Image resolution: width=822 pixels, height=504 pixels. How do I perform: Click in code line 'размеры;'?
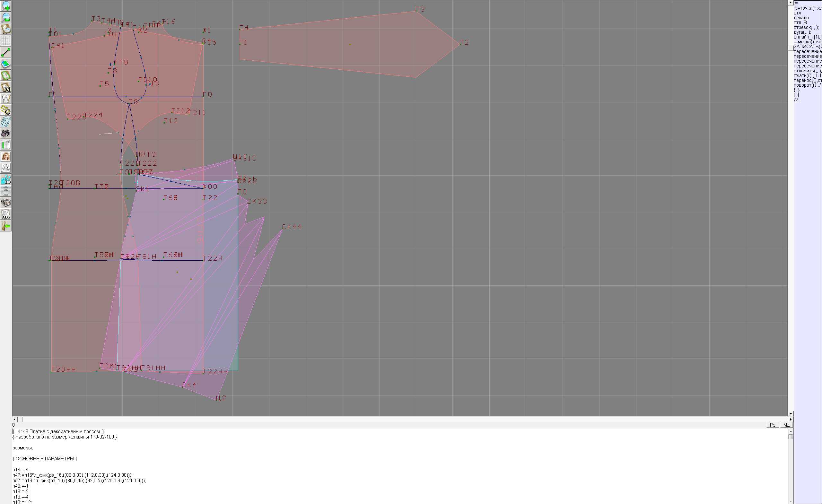pos(23,448)
